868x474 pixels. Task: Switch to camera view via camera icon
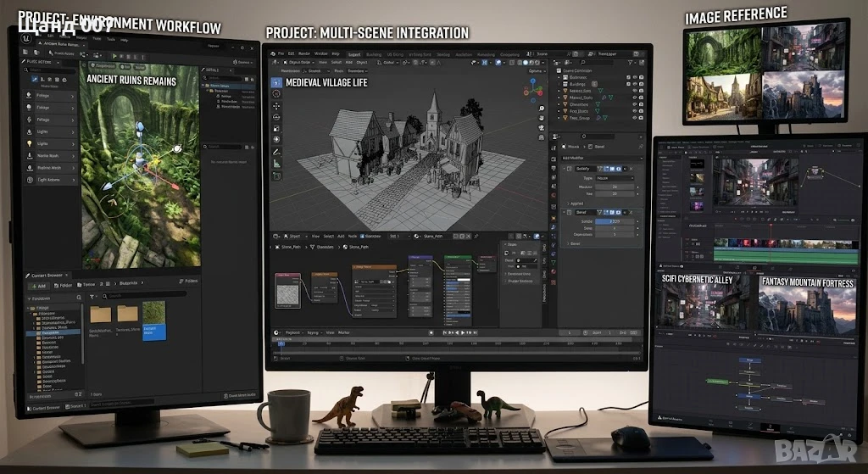click(x=542, y=128)
